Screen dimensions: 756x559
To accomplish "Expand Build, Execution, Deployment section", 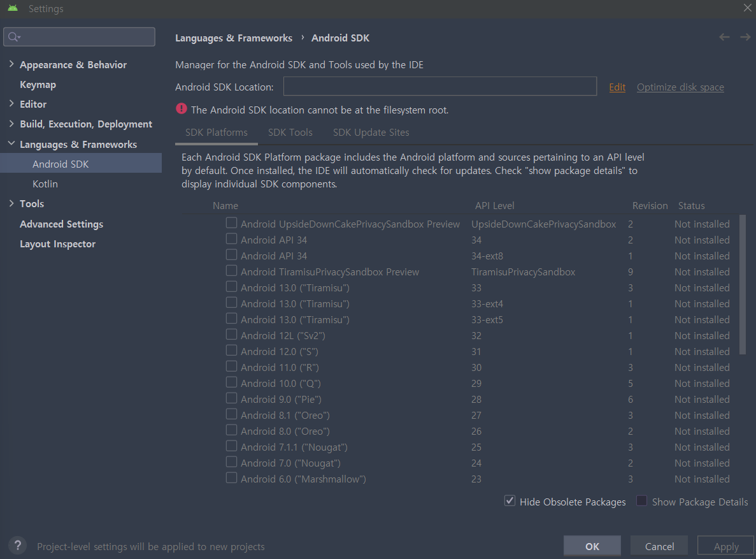I will pyautogui.click(x=11, y=124).
